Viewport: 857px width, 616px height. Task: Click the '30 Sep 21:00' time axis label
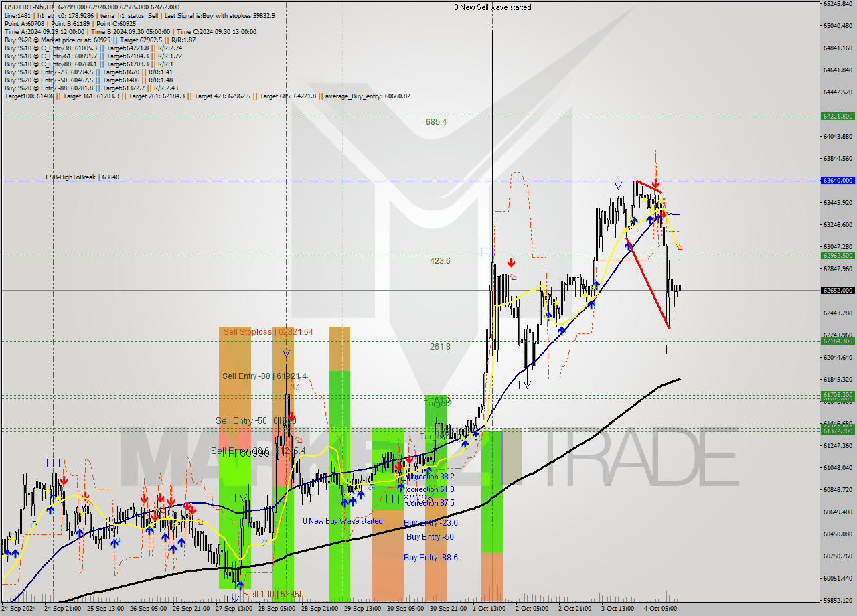coord(449,609)
